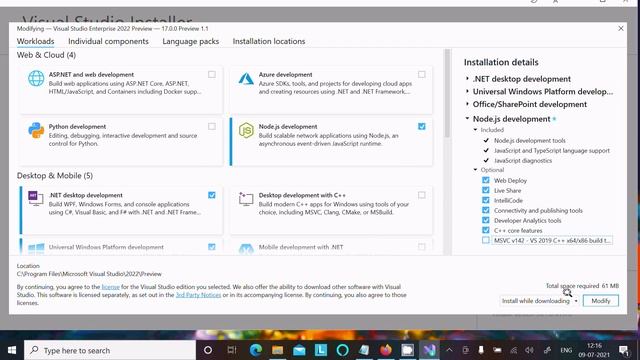The width and height of the screenshot is (640, 360).
Task: Launch Firefox from the taskbar
Action: (386, 350)
